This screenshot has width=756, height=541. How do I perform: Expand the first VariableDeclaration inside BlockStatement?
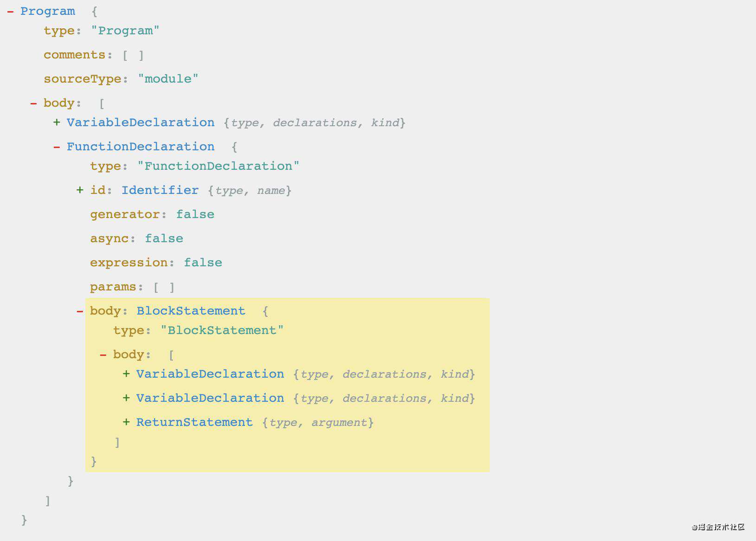[126, 374]
